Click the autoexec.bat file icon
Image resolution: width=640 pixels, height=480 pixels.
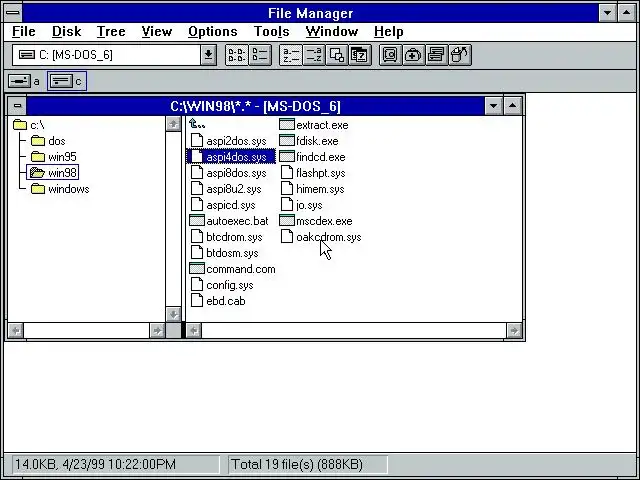click(x=197, y=221)
